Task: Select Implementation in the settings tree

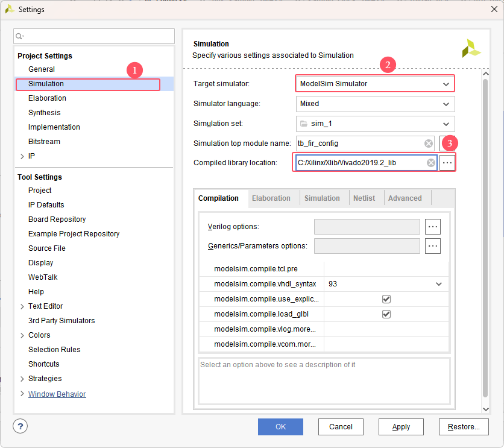Action: coord(54,127)
